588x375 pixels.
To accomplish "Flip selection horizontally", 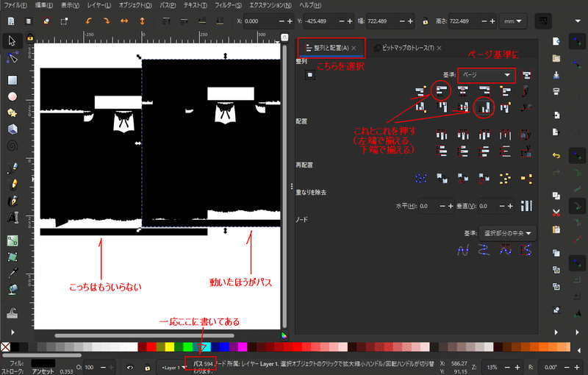I will click(124, 21).
